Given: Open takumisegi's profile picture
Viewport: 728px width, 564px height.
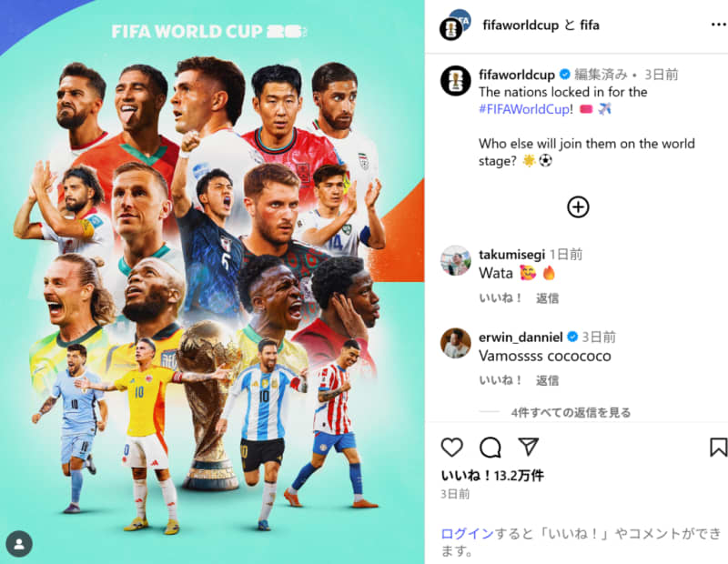Looking at the screenshot, I should coord(456,260).
